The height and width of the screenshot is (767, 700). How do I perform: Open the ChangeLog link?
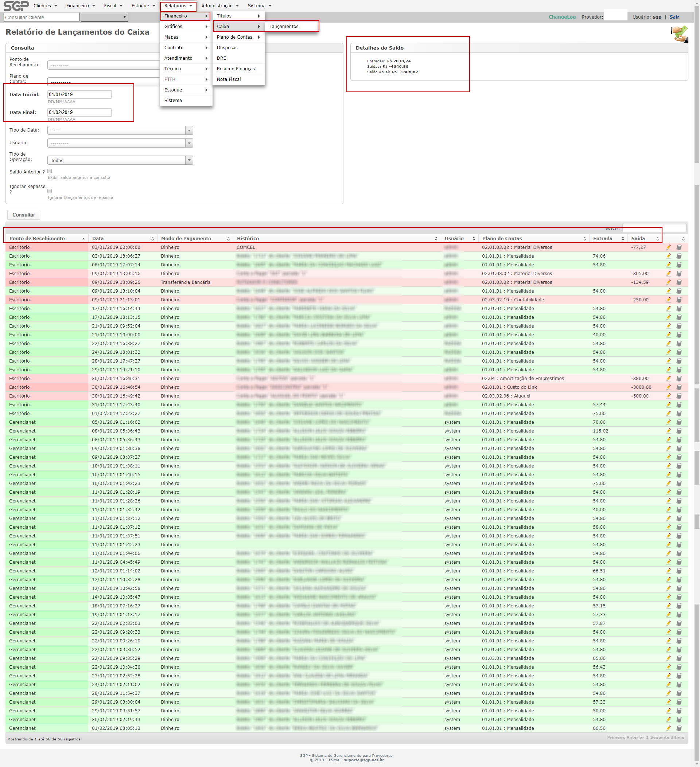tap(562, 17)
